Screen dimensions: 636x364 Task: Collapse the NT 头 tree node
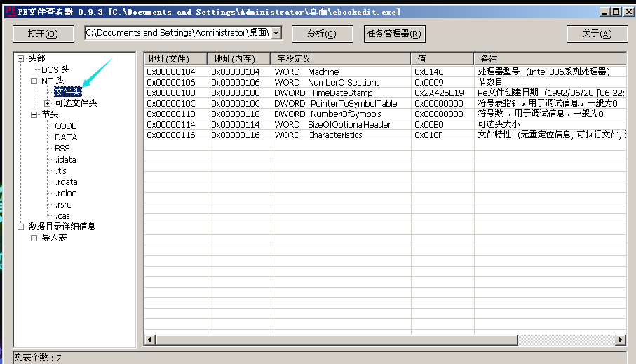[x=34, y=81]
